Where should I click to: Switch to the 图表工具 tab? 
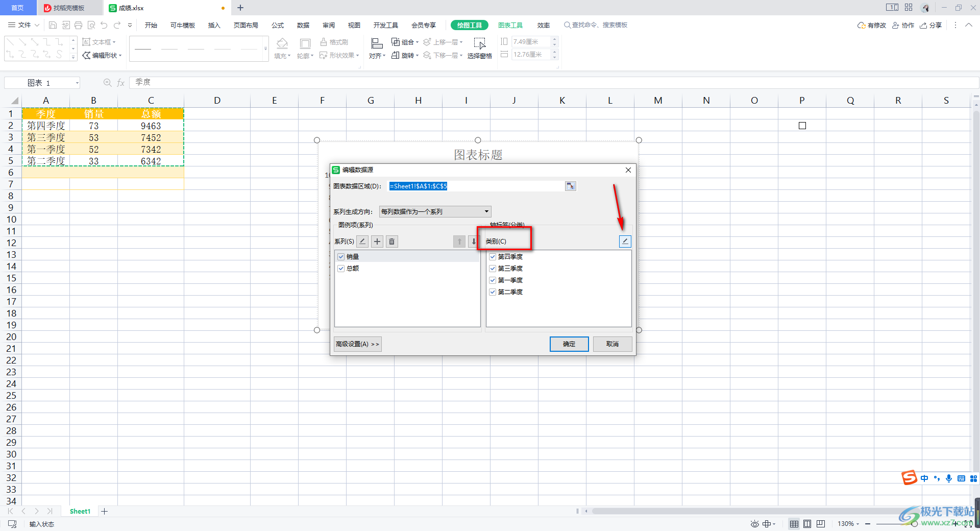click(x=510, y=25)
